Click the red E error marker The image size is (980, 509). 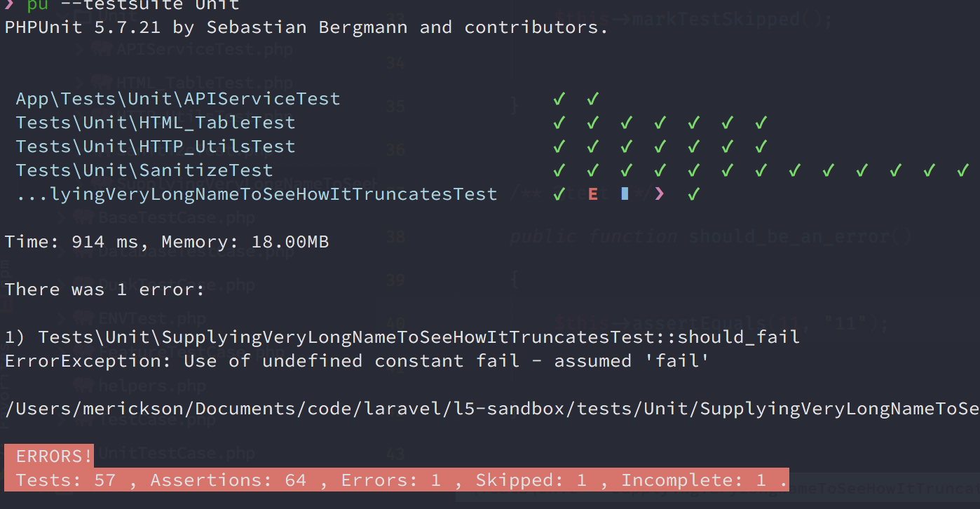click(593, 194)
